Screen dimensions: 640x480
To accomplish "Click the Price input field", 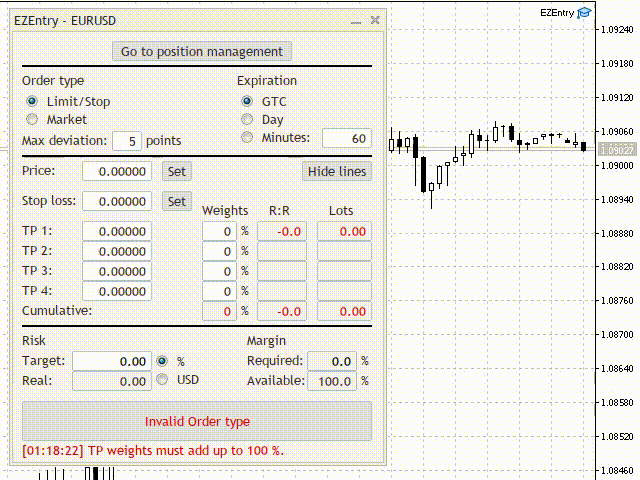I will [x=117, y=171].
